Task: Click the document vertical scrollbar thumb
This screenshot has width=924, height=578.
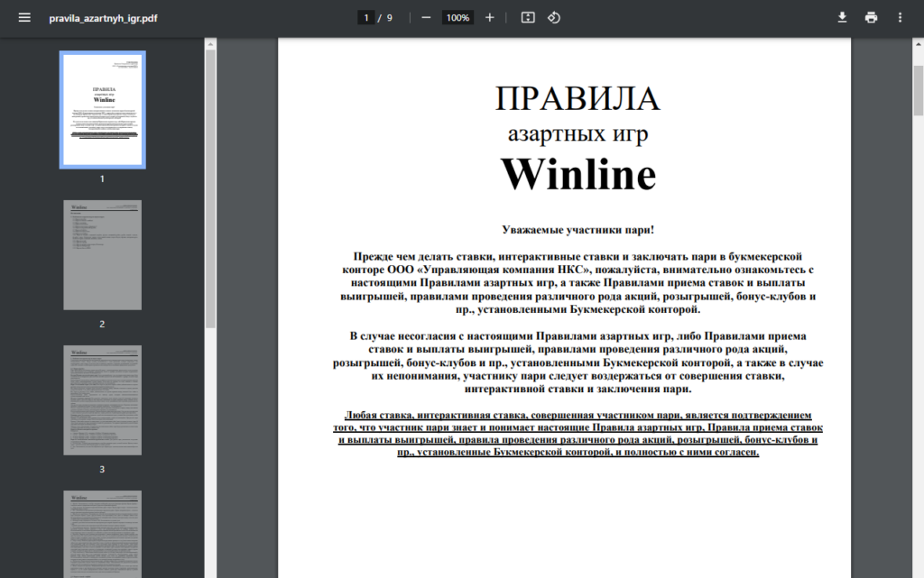Action: (919, 91)
